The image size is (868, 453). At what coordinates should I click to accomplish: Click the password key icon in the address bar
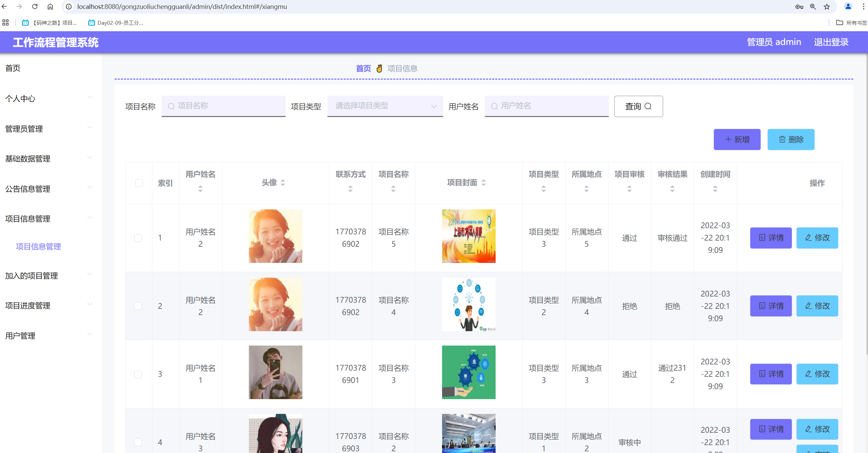(799, 7)
